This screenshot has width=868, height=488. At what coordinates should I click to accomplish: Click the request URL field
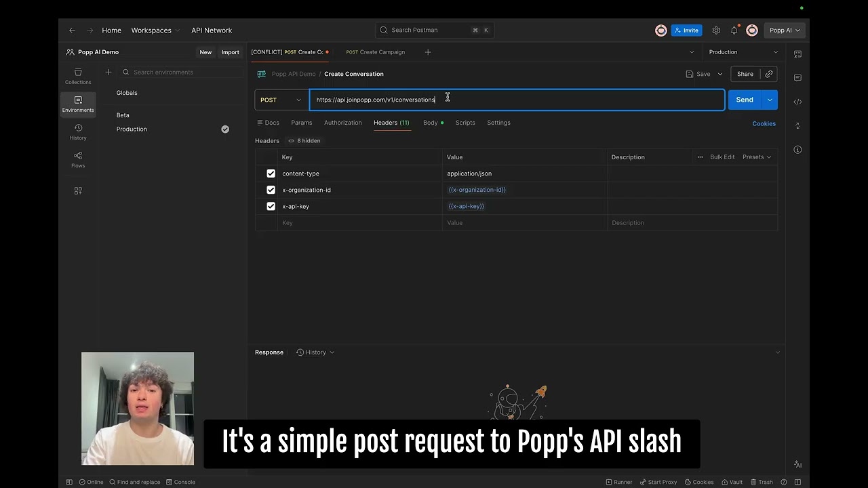(517, 100)
